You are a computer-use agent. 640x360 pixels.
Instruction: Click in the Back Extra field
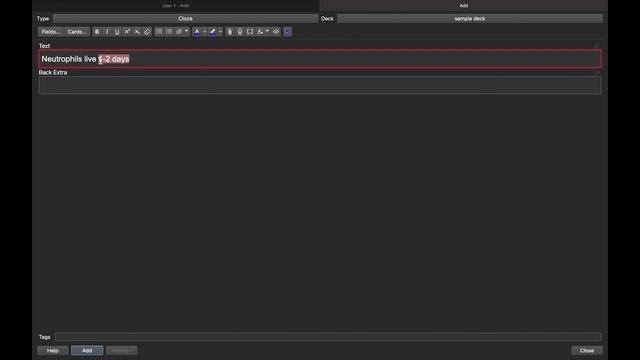320,85
